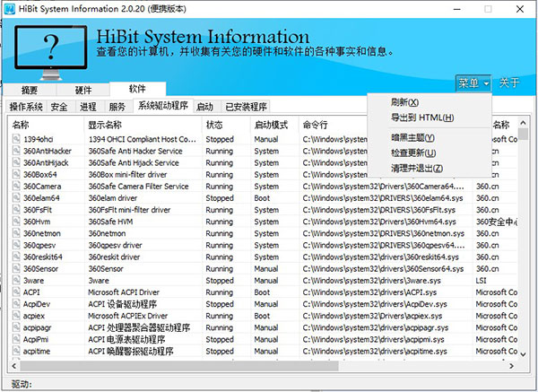538x392 pixels.
Task: Open the 服务 sub-tab
Action: [117, 107]
